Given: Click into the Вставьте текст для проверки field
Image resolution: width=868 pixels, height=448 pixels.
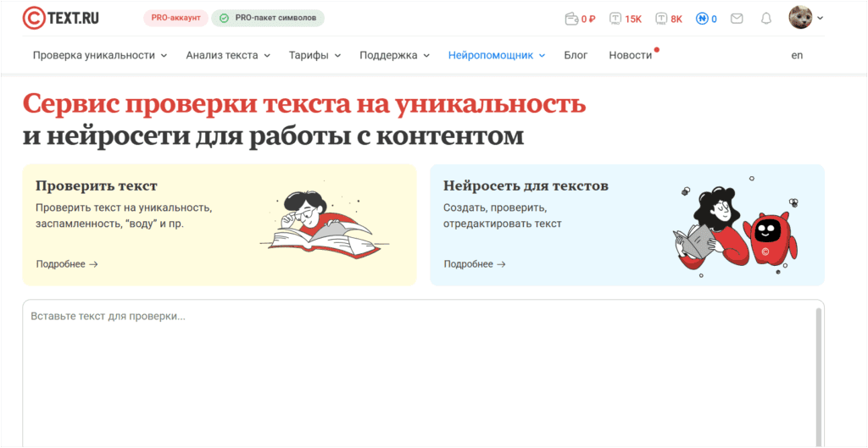Looking at the screenshot, I should click(x=423, y=373).
